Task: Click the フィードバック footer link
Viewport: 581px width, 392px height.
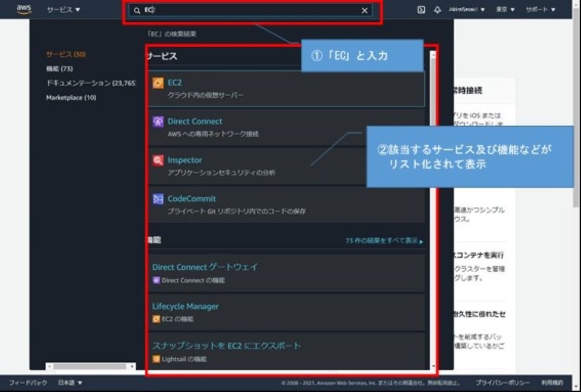Action: pyautogui.click(x=28, y=383)
